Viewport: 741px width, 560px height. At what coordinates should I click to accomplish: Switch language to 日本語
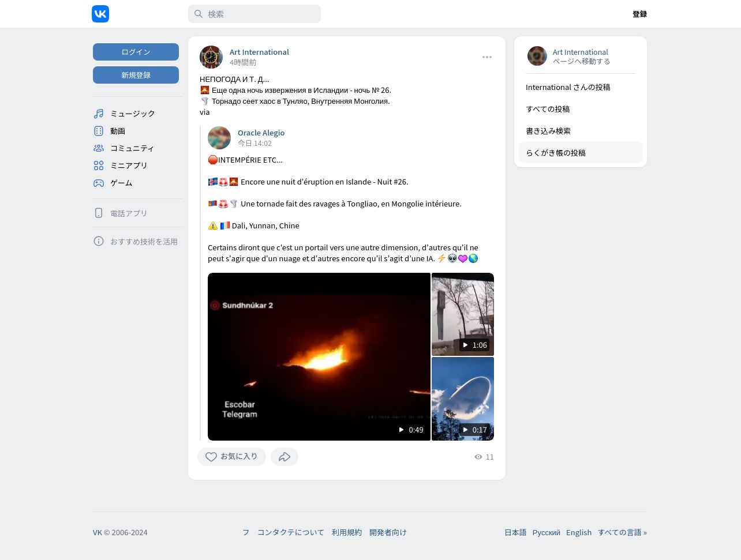click(x=515, y=532)
